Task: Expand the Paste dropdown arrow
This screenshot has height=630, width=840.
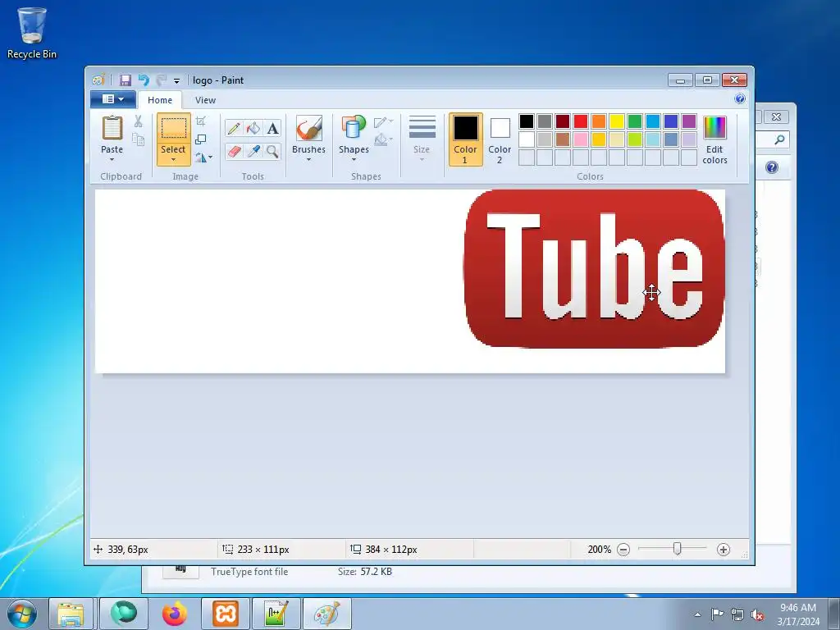Action: click(112, 159)
